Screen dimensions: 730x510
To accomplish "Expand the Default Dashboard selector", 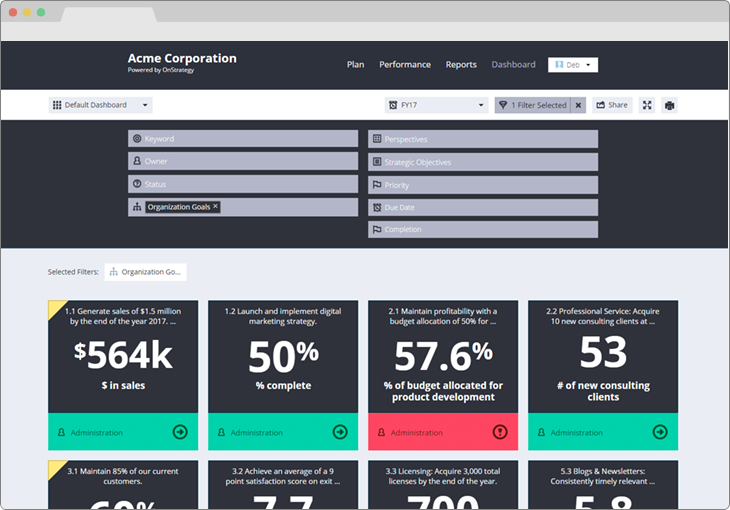I will point(101,105).
